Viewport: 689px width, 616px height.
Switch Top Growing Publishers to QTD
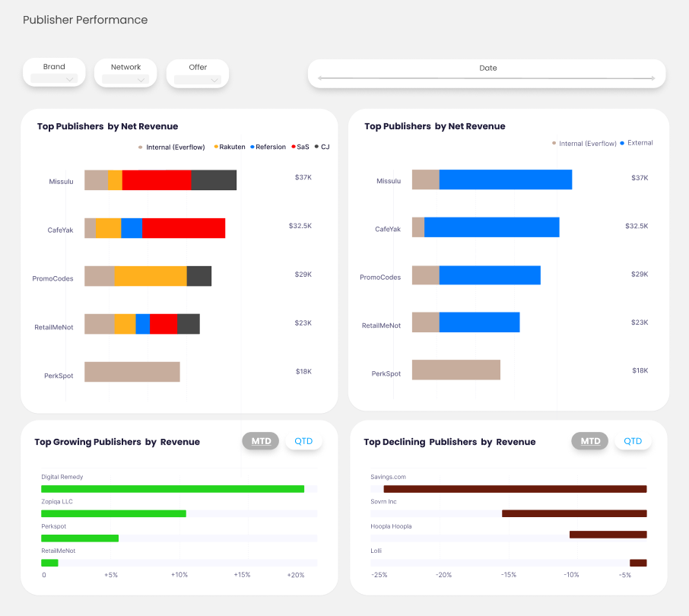(303, 441)
